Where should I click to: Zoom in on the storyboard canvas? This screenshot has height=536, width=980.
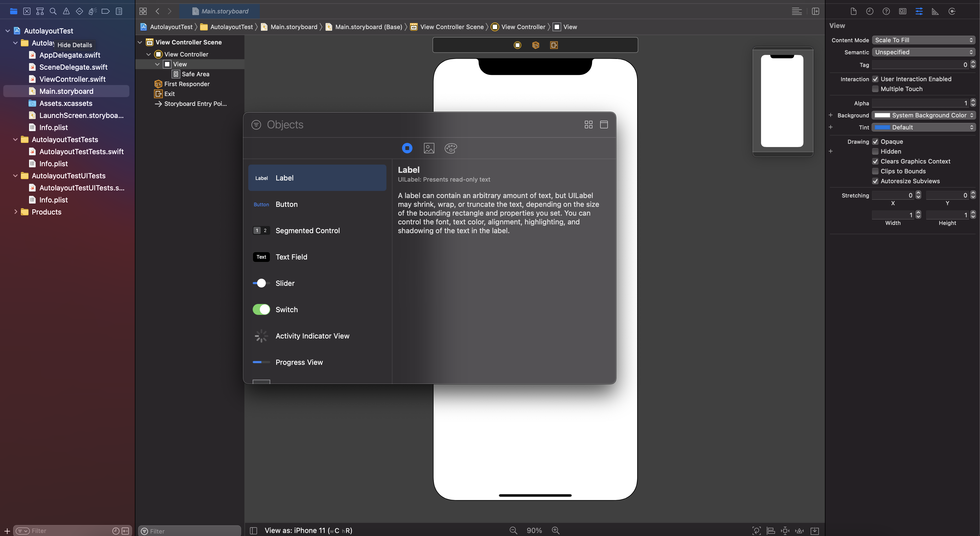pyautogui.click(x=555, y=530)
